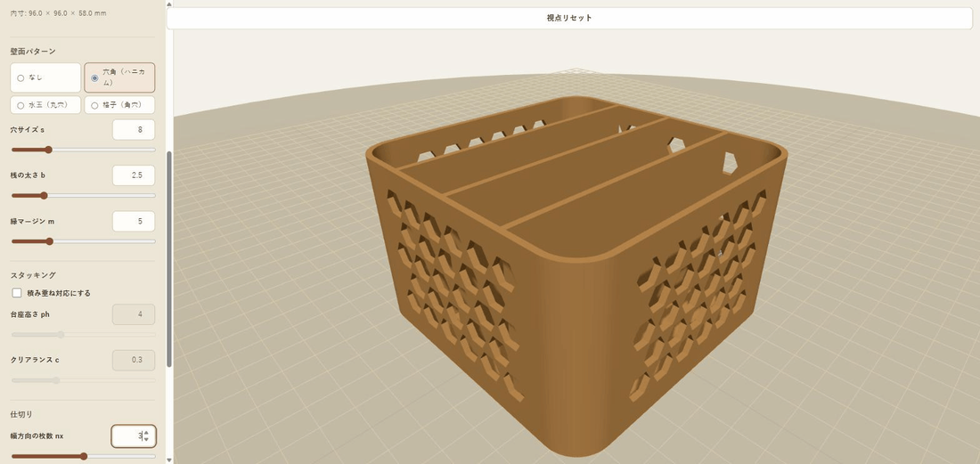Choose the 格子（角穴）pattern option

coord(119,105)
